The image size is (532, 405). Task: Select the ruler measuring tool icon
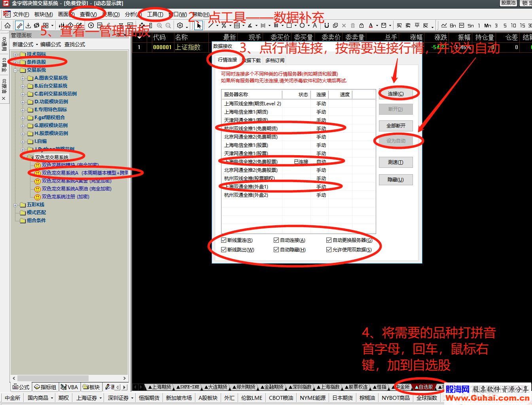(19, 25)
